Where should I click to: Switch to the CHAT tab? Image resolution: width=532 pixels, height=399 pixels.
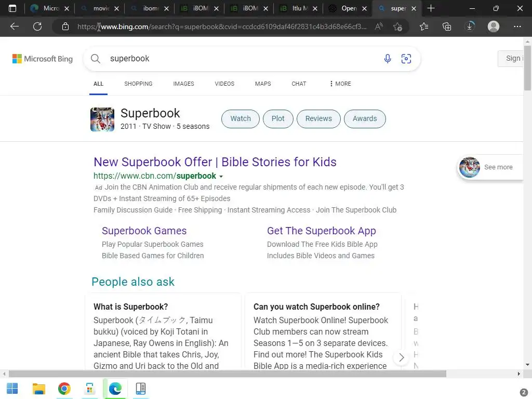pos(299,84)
